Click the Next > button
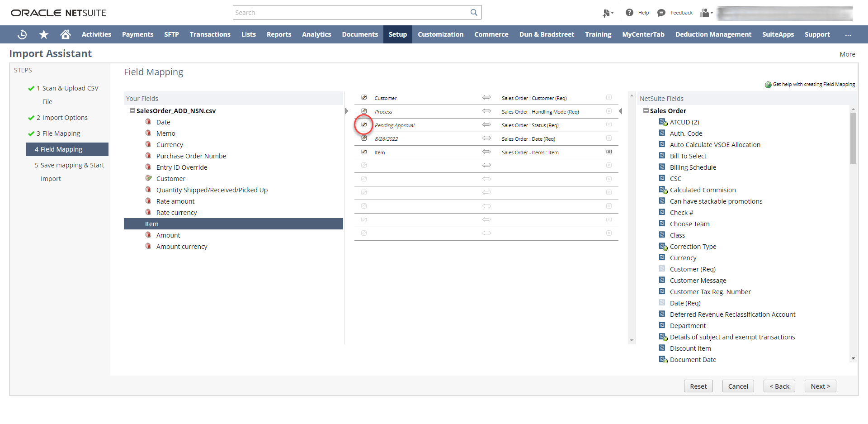The width and height of the screenshot is (868, 424). (x=820, y=386)
